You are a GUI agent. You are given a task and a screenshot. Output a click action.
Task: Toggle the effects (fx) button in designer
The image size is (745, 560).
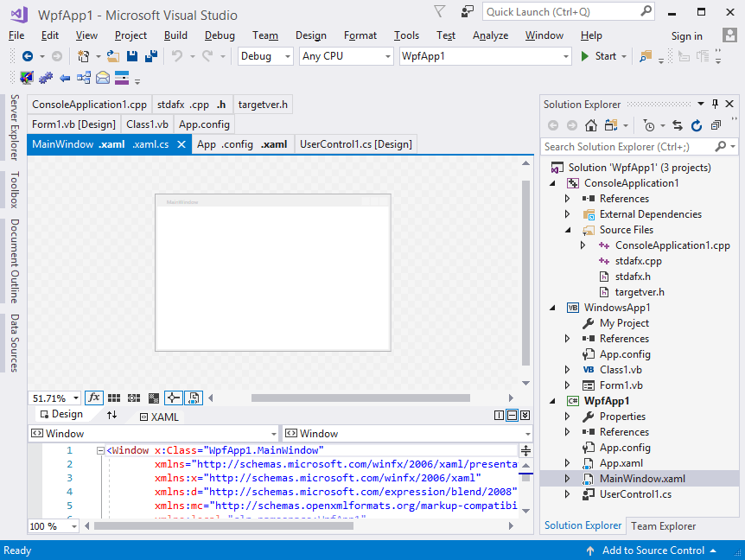click(93, 398)
